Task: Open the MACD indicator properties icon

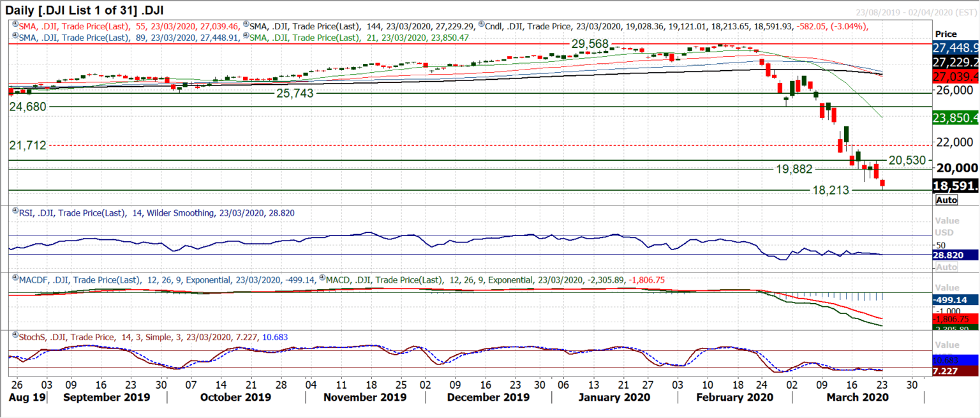Action: [322, 278]
